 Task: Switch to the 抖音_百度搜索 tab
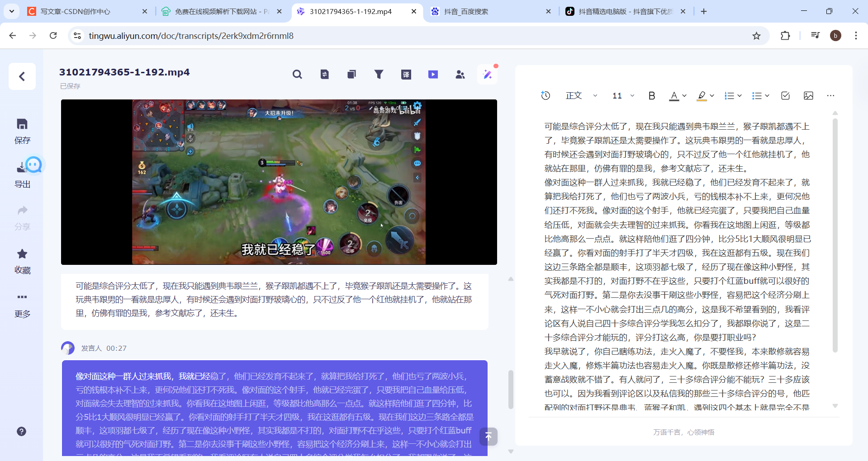click(490, 12)
